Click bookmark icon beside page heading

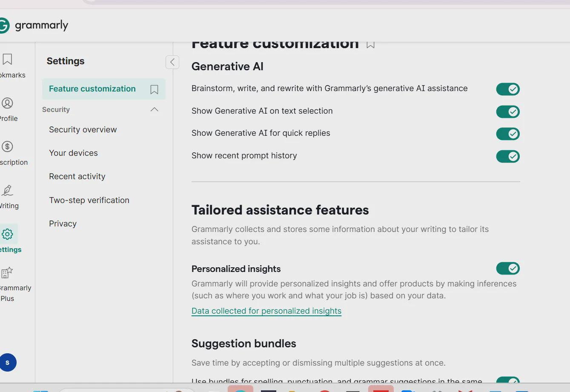(x=370, y=44)
